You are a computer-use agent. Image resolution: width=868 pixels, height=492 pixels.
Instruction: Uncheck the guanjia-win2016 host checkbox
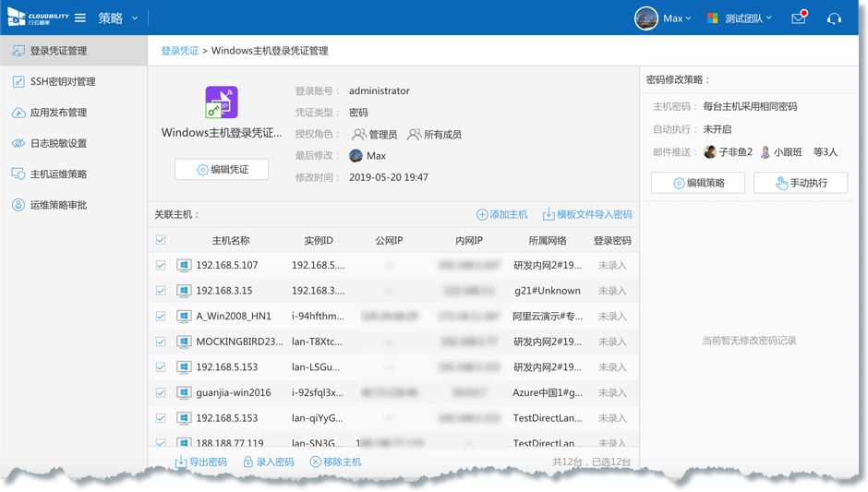[x=161, y=392]
